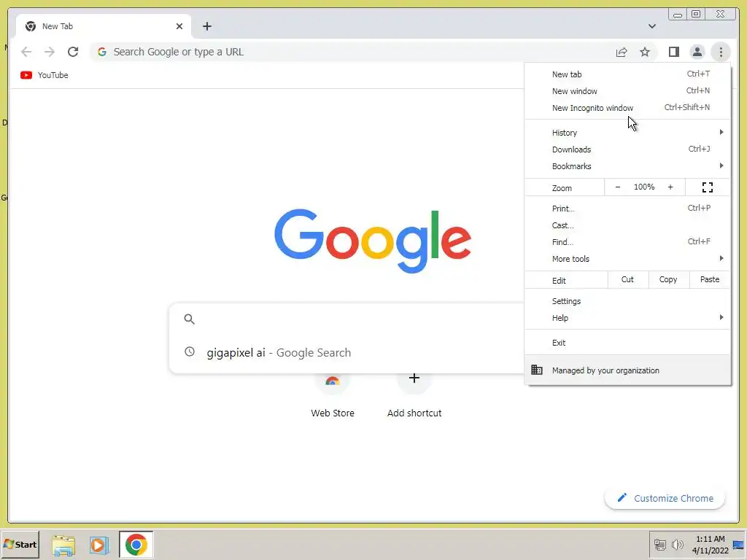Decrease zoom with the minus button
This screenshot has width=747, height=560.
(618, 187)
